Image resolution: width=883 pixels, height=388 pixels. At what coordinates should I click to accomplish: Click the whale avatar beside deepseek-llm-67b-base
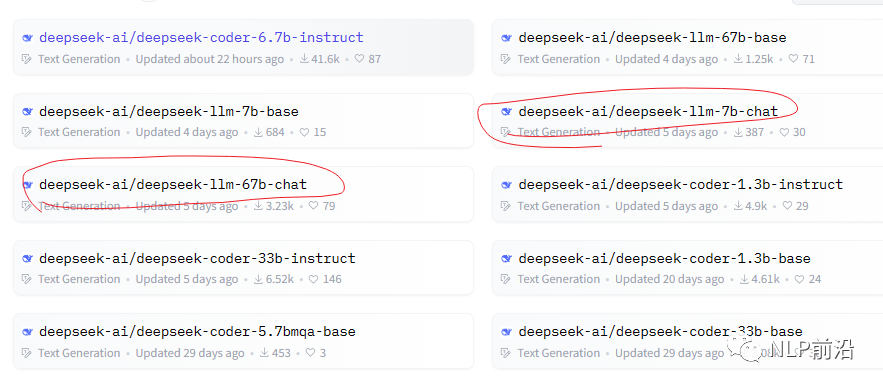[506, 38]
